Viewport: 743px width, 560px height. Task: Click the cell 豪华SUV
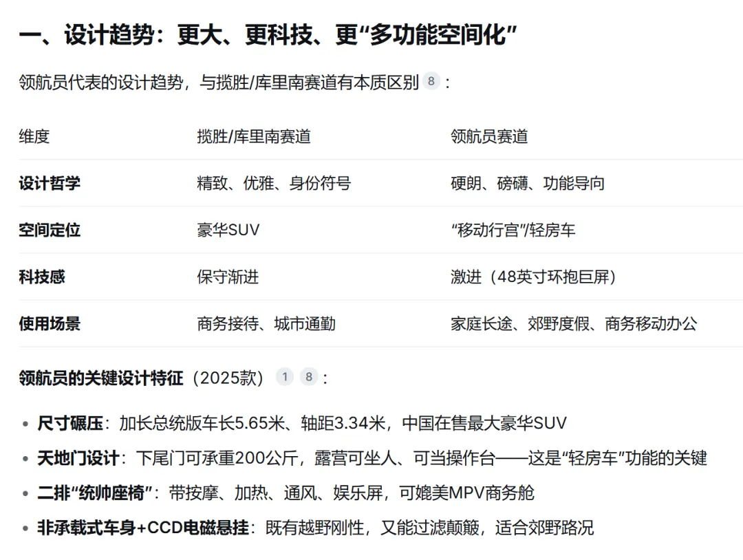(x=228, y=230)
